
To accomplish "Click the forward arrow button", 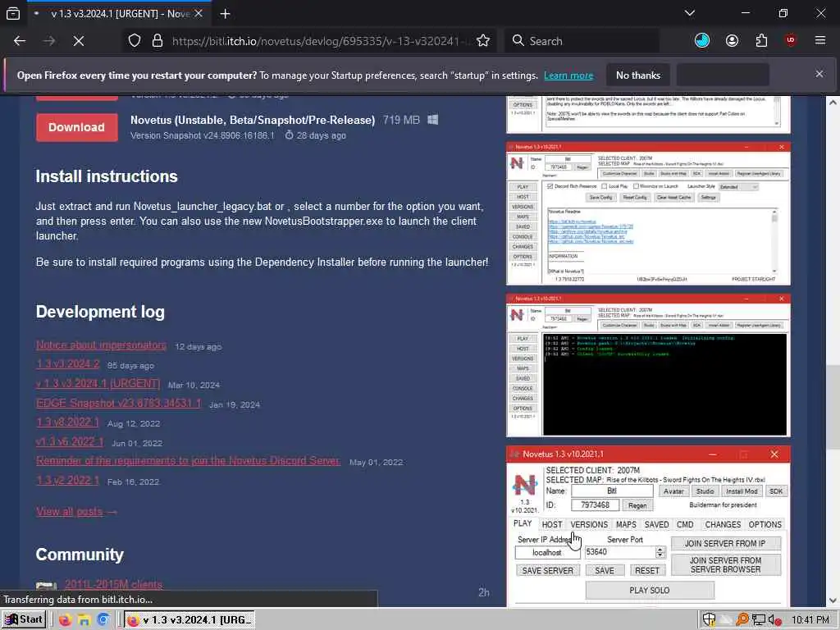I will 49,41.
